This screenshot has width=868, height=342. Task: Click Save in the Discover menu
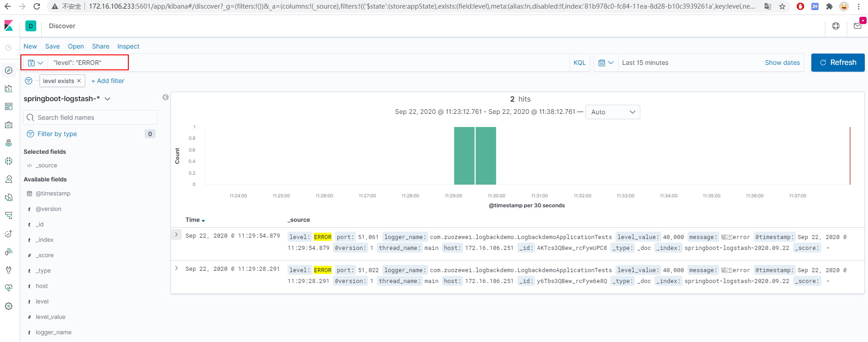click(x=53, y=46)
